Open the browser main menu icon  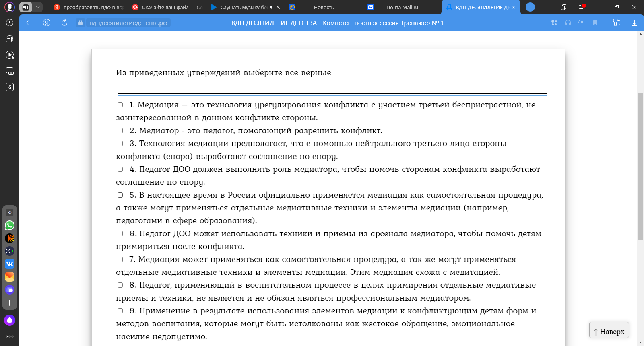(x=581, y=7)
